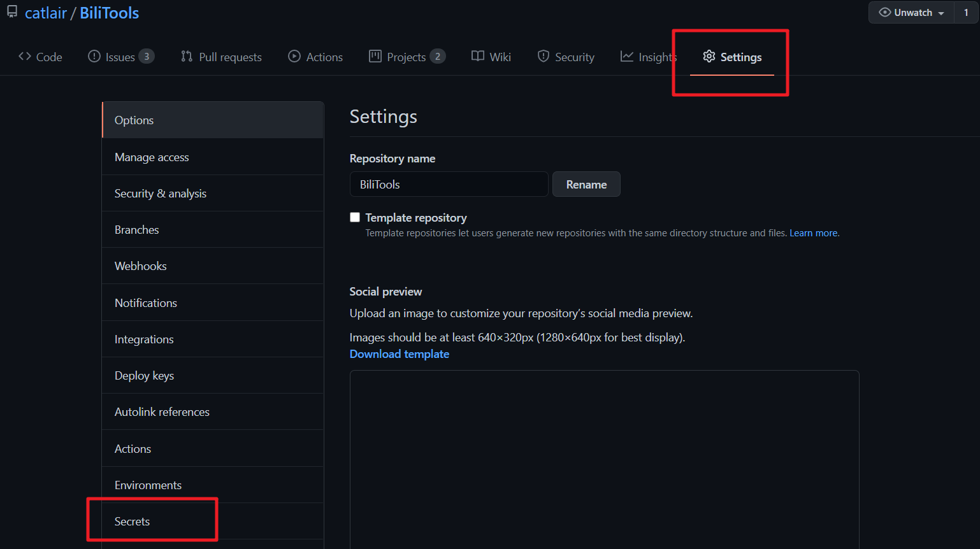
Task: Click the Settings gear icon
Action: coord(709,56)
